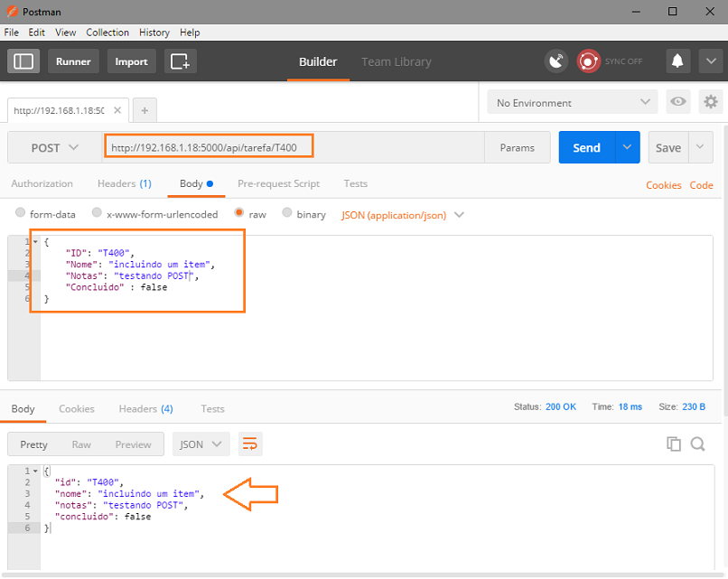Image resolution: width=728 pixels, height=579 pixels.
Task: Open the Collection menu
Action: (x=107, y=33)
